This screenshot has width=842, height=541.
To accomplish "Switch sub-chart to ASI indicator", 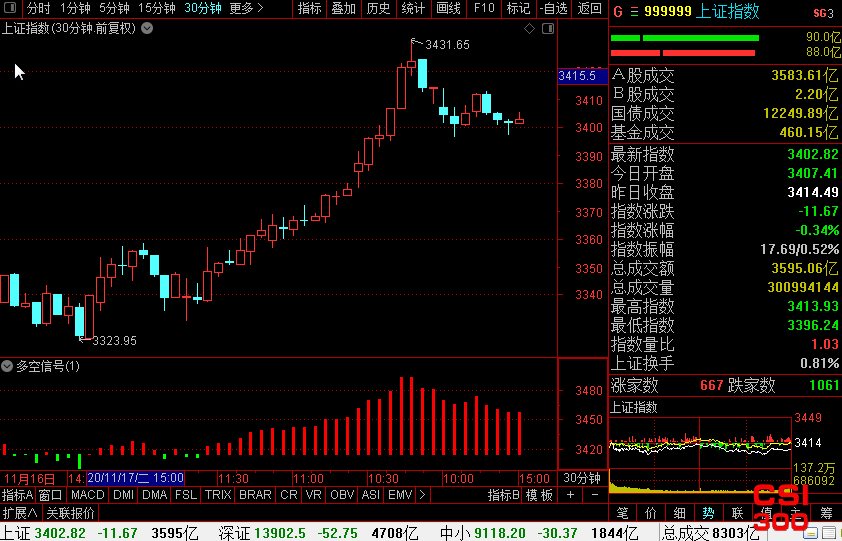I will pyautogui.click(x=371, y=495).
